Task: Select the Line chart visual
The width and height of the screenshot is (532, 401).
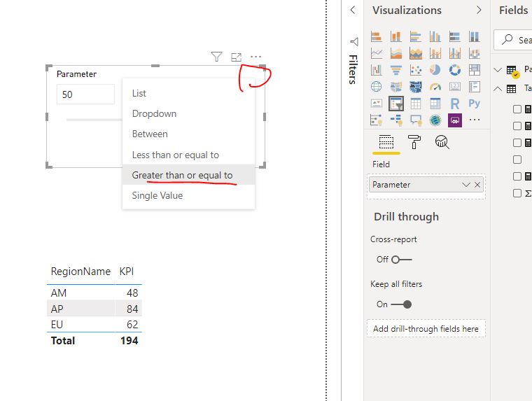Action: pyautogui.click(x=377, y=53)
